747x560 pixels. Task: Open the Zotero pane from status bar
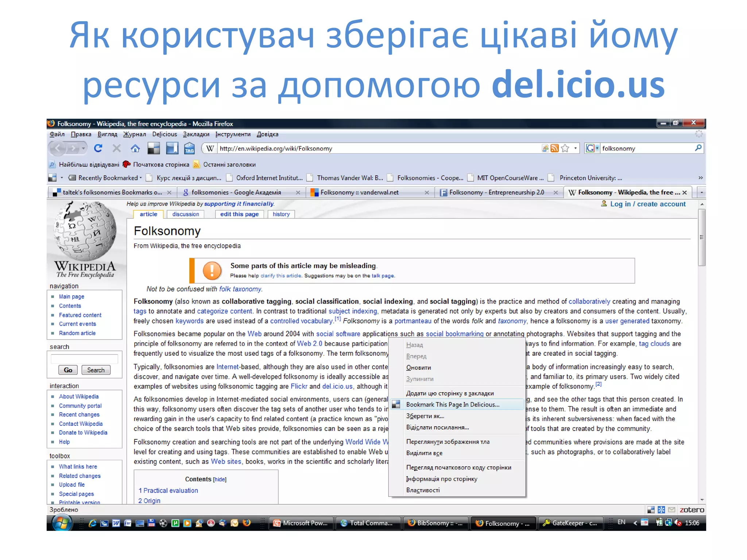coord(692,510)
